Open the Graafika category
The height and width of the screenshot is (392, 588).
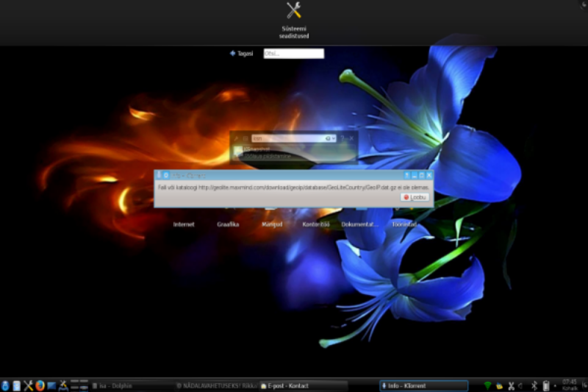pos(228,224)
